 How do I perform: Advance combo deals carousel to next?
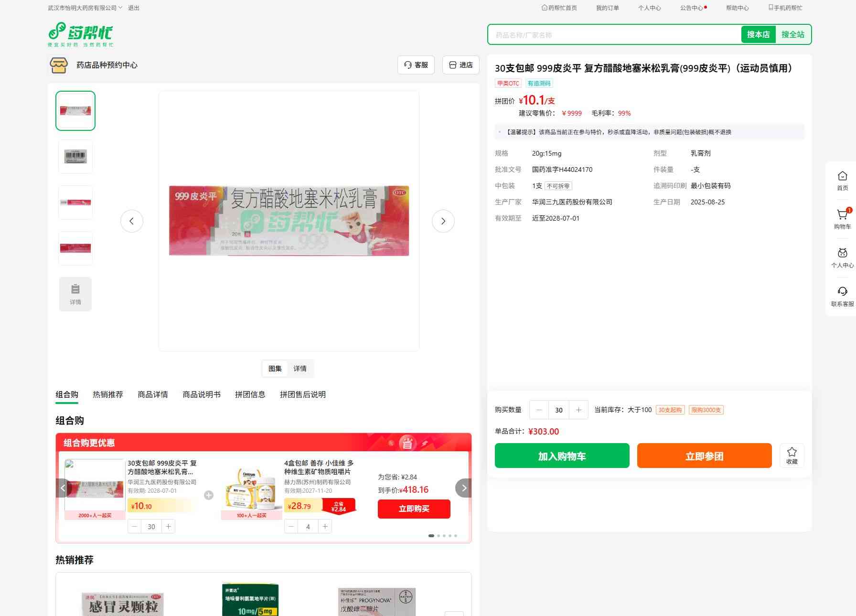pos(463,488)
